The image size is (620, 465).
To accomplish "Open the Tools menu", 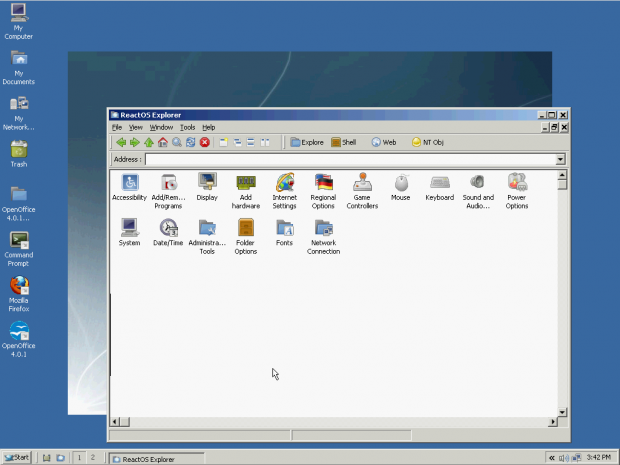I will tap(187, 128).
